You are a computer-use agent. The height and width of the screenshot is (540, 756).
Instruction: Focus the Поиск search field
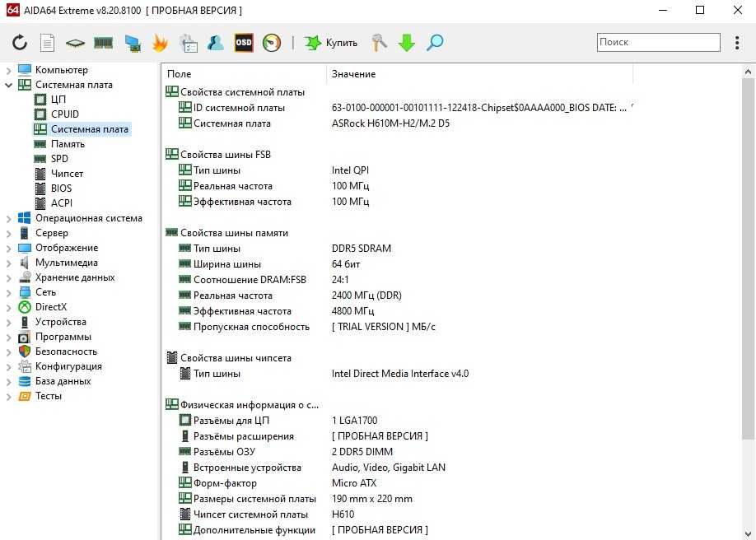coord(658,43)
